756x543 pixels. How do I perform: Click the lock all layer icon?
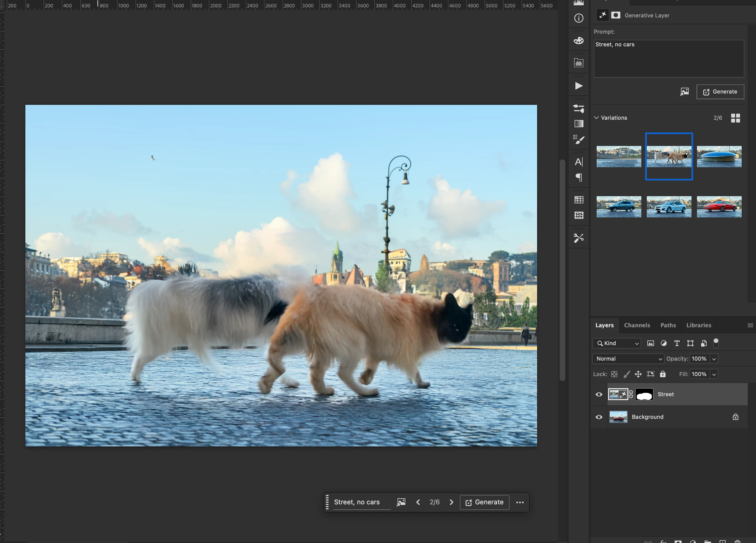(x=663, y=374)
